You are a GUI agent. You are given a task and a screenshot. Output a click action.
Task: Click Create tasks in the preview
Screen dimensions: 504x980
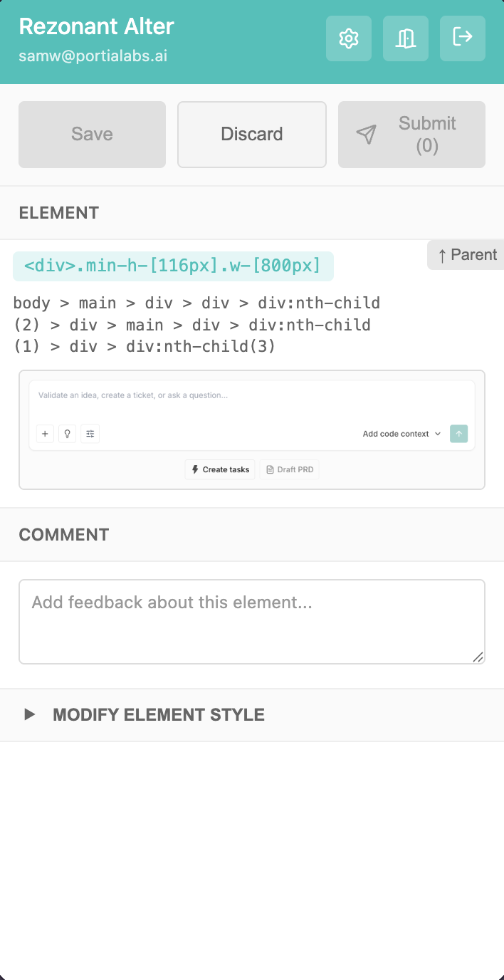coord(220,469)
